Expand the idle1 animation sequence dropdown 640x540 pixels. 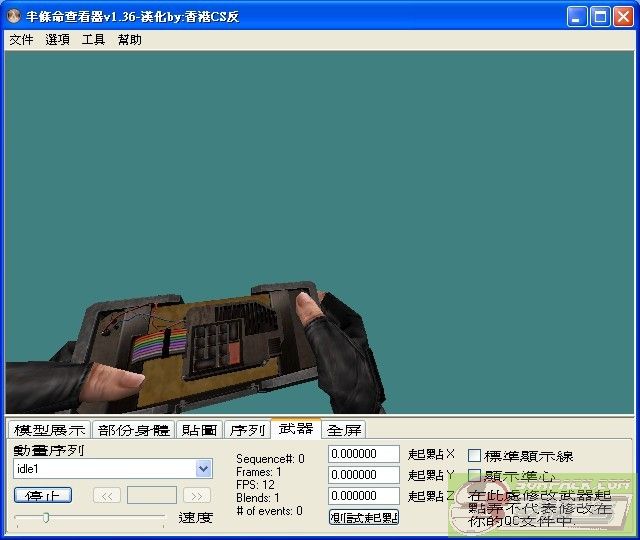203,469
